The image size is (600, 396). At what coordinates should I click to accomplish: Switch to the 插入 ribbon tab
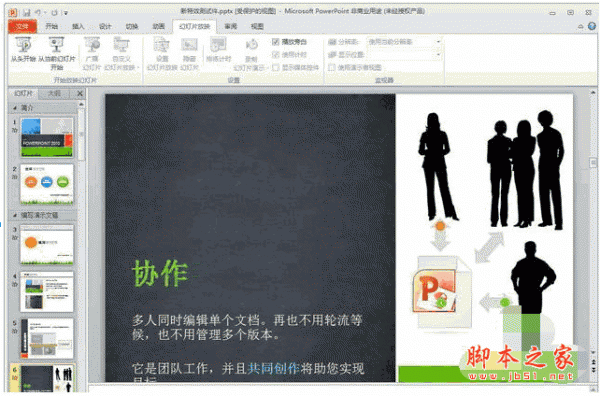(x=78, y=26)
